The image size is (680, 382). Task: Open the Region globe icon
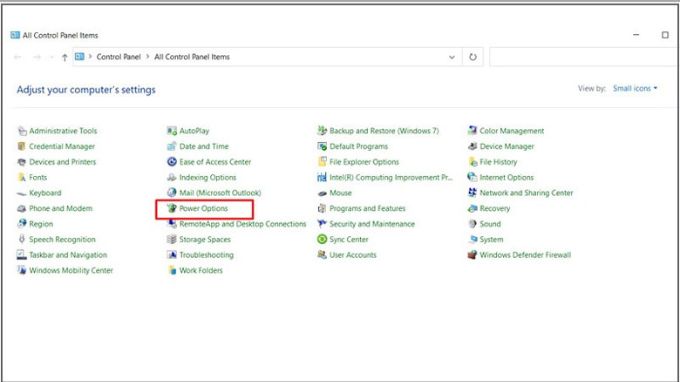(x=22, y=224)
